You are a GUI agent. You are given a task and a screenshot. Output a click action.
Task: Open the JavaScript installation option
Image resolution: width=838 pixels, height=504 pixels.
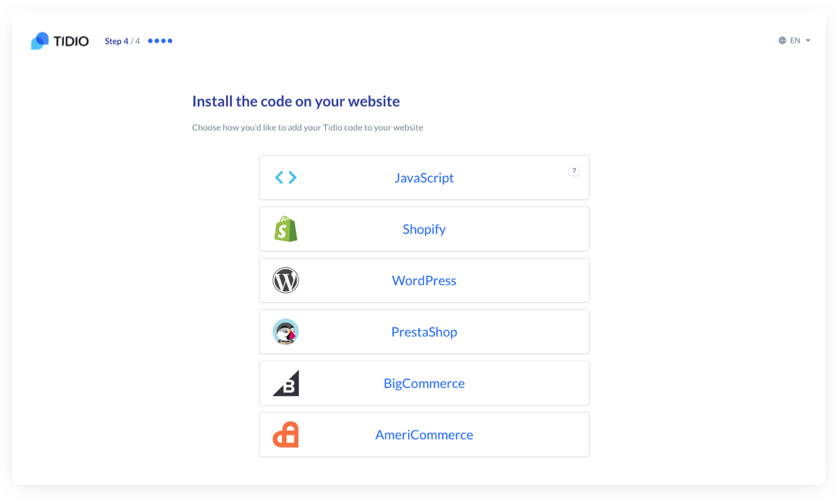click(x=424, y=177)
